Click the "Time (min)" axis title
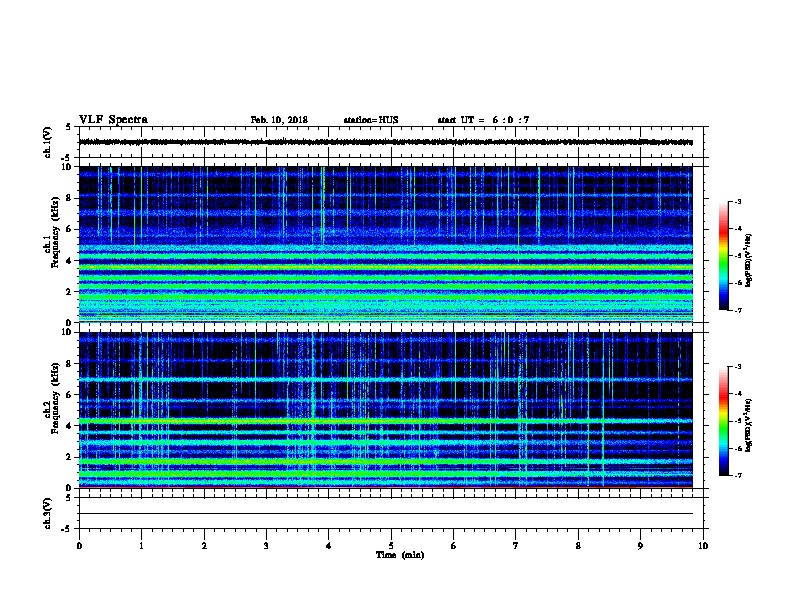Screen dimensions: 792x612 pyautogui.click(x=400, y=555)
